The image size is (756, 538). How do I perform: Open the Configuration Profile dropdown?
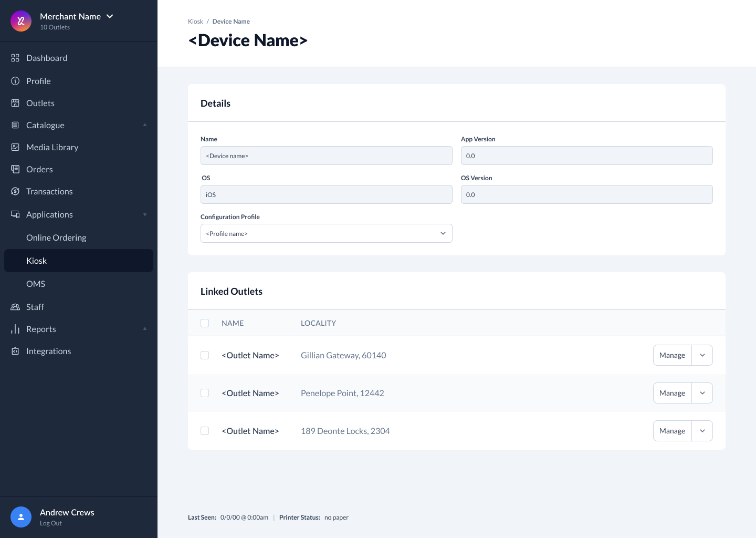[x=326, y=233]
